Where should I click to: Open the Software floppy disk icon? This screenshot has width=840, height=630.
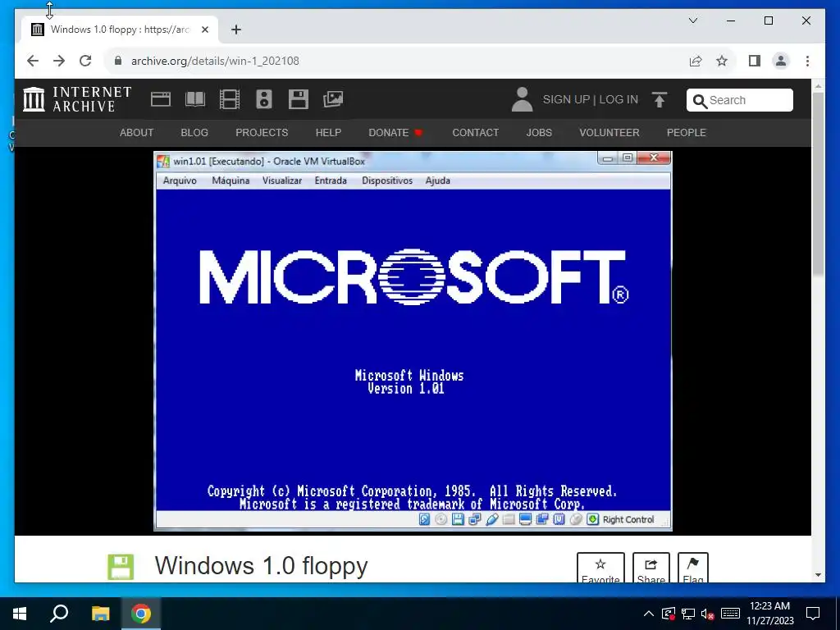[x=299, y=99]
